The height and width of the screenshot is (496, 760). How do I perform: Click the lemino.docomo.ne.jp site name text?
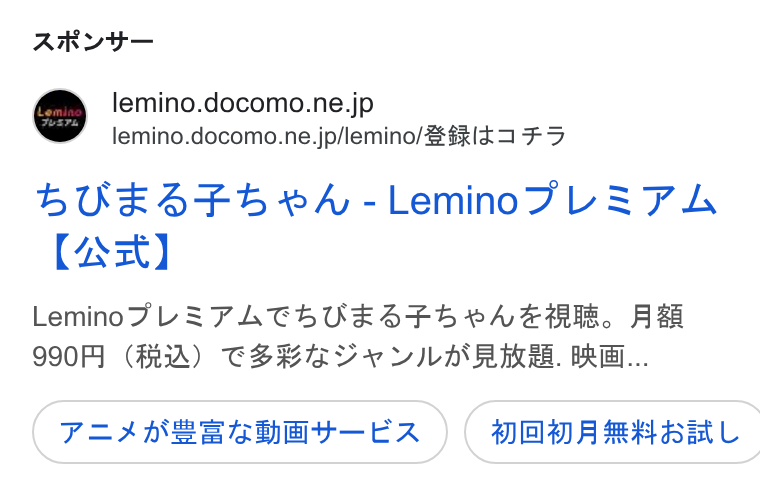pyautogui.click(x=243, y=103)
